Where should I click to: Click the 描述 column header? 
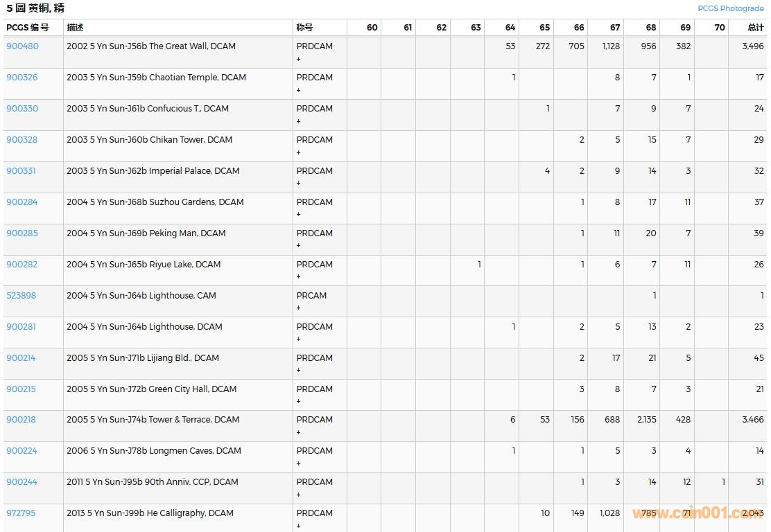(75, 28)
